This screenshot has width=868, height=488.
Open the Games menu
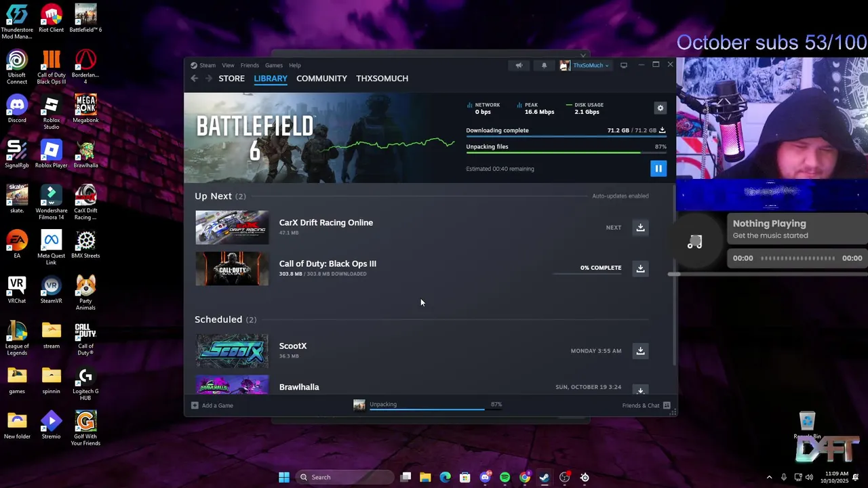274,66
